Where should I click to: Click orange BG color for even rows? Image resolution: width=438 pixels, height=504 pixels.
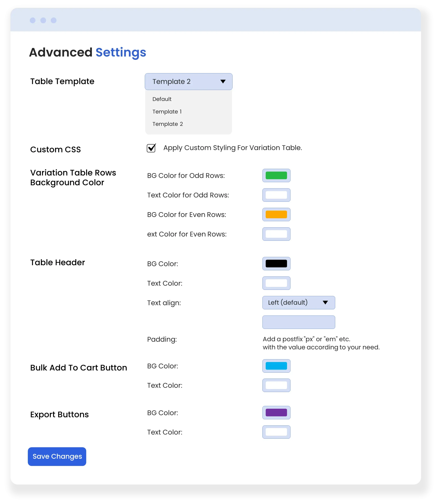pos(276,215)
